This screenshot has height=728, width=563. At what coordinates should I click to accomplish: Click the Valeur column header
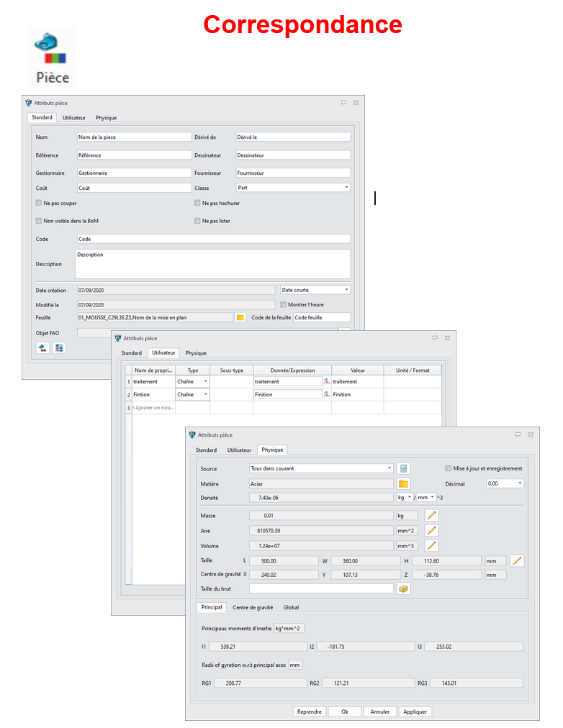[x=358, y=370]
